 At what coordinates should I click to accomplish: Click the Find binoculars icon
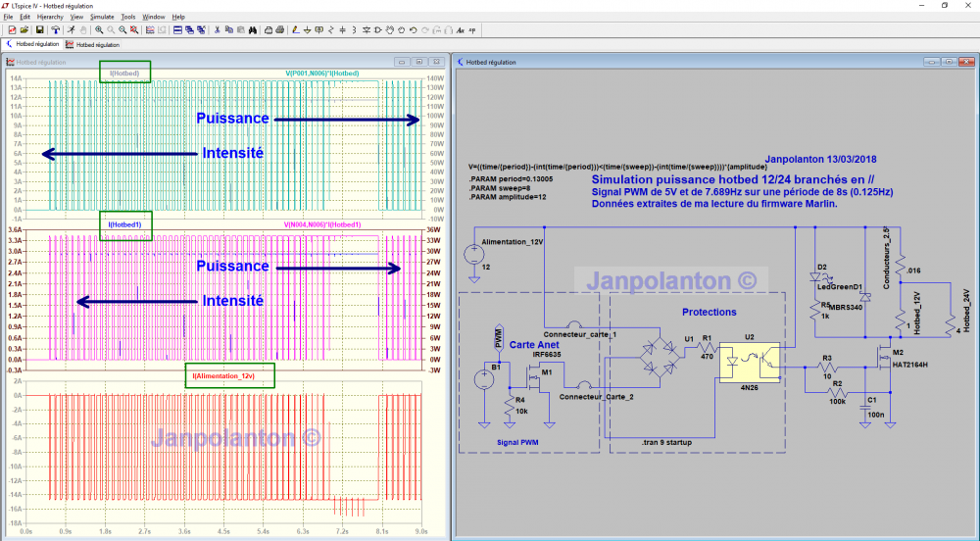point(253,30)
